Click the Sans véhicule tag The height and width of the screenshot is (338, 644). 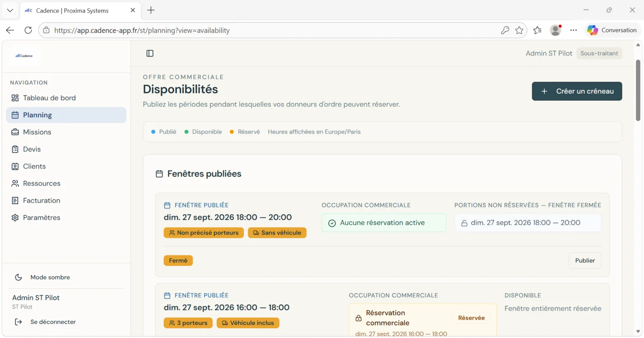click(x=277, y=233)
